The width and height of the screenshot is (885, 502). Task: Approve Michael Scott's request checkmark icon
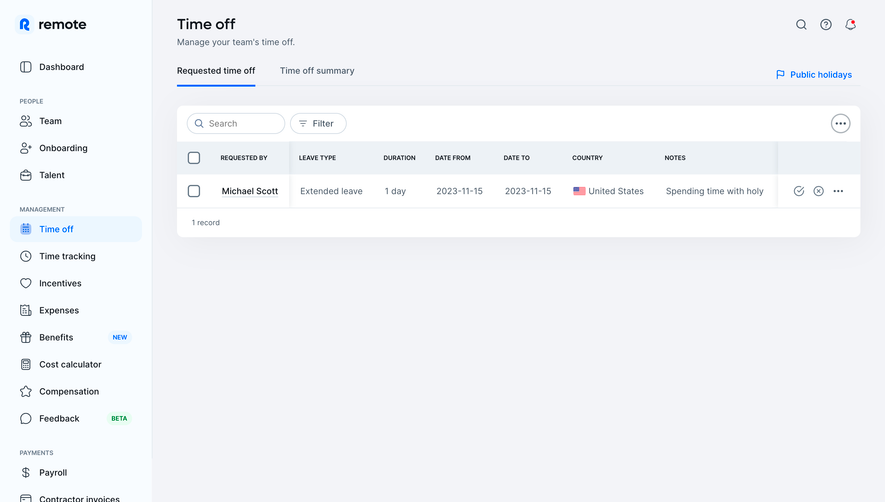click(x=799, y=191)
